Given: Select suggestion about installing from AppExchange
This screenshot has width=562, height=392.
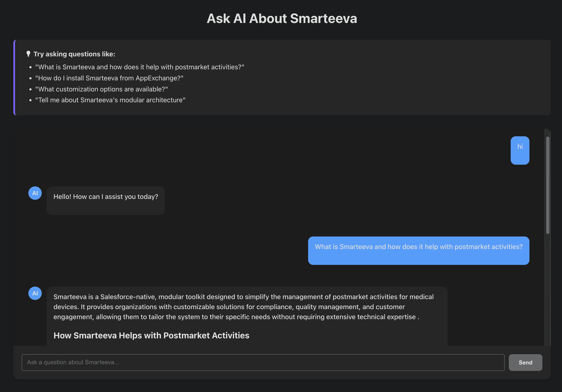Looking at the screenshot, I should pyautogui.click(x=109, y=78).
